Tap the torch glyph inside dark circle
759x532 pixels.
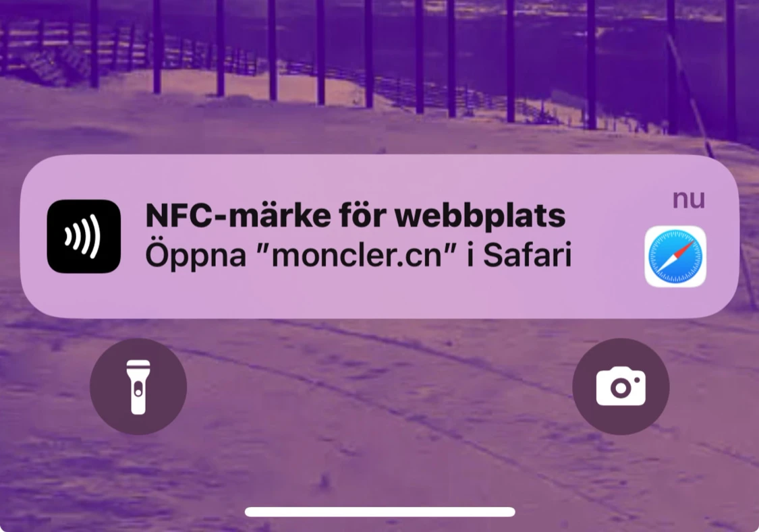[138, 387]
